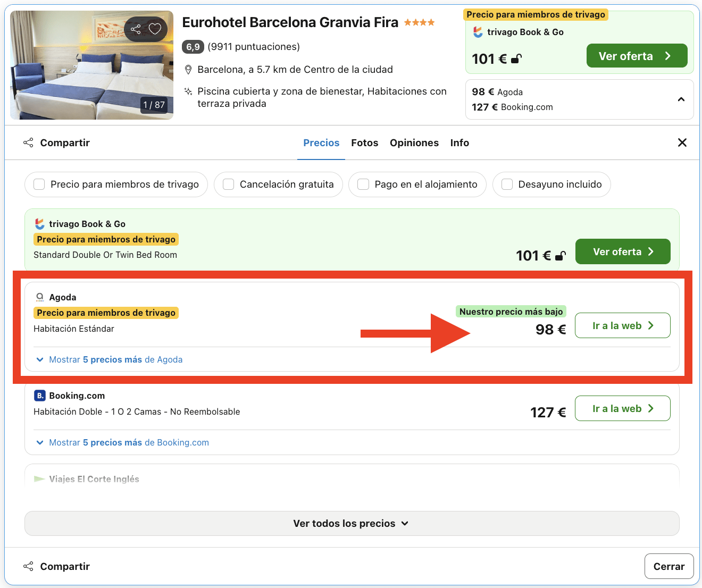This screenshot has height=588, width=702.
Task: Expand Mostrar 5 precios más de Agoda
Action: click(x=115, y=359)
